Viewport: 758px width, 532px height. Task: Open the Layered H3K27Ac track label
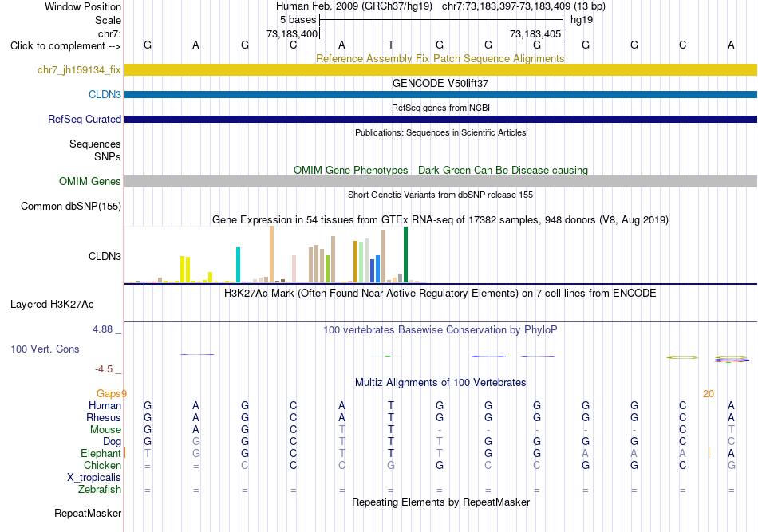52,305
